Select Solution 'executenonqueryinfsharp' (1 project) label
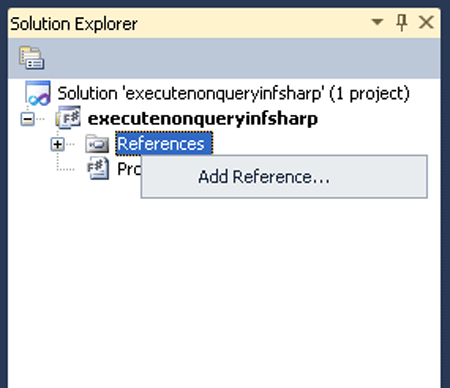This screenshot has height=388, width=450. point(233,93)
